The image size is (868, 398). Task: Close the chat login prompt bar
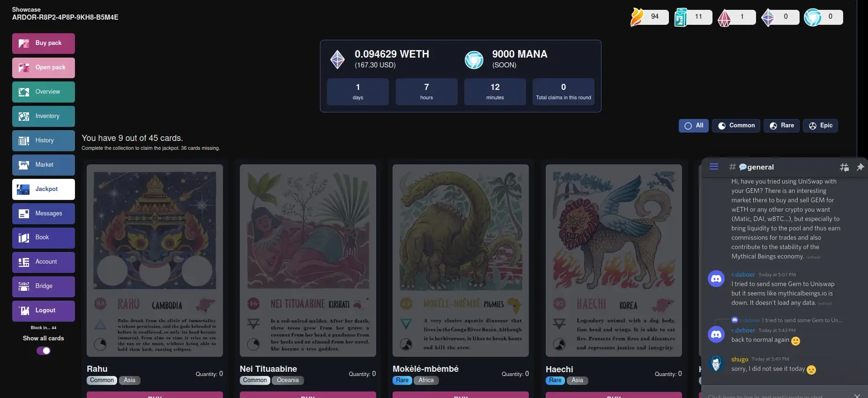[857, 395]
